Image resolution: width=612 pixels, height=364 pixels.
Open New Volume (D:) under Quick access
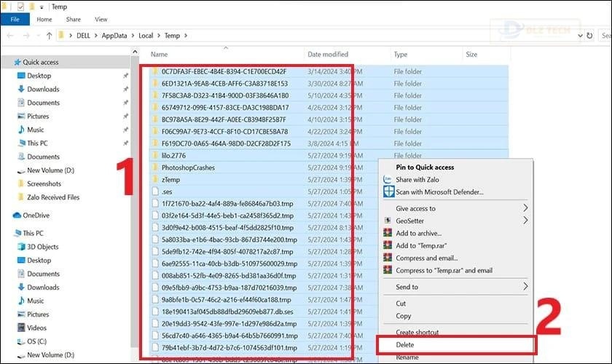click(x=50, y=170)
